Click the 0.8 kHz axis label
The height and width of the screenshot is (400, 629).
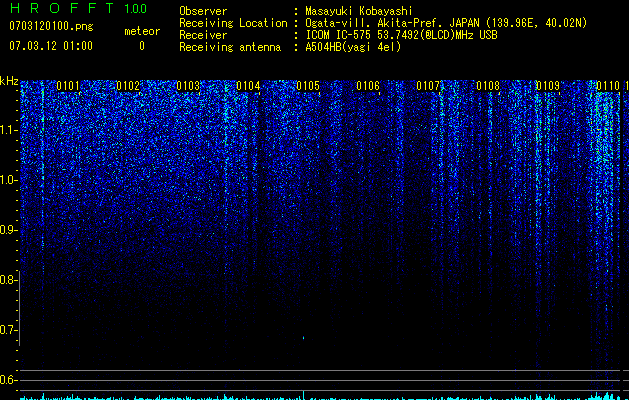point(8,280)
